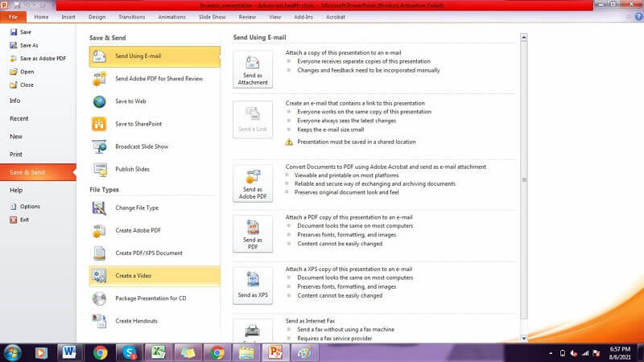
Task: Click the help question mark icon
Action: pyautogui.click(x=638, y=17)
